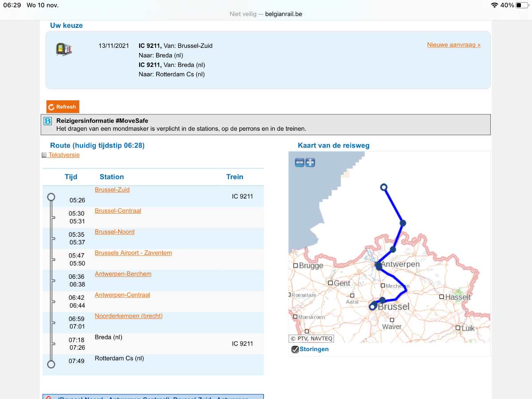
Task: Open the Brussel-Zuid station link
Action: click(x=112, y=190)
